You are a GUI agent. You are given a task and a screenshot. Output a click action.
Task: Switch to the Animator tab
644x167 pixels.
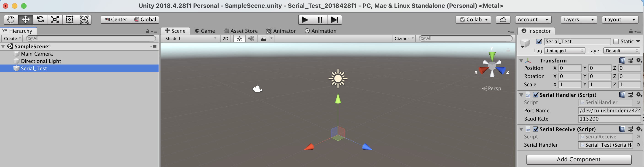281,31
